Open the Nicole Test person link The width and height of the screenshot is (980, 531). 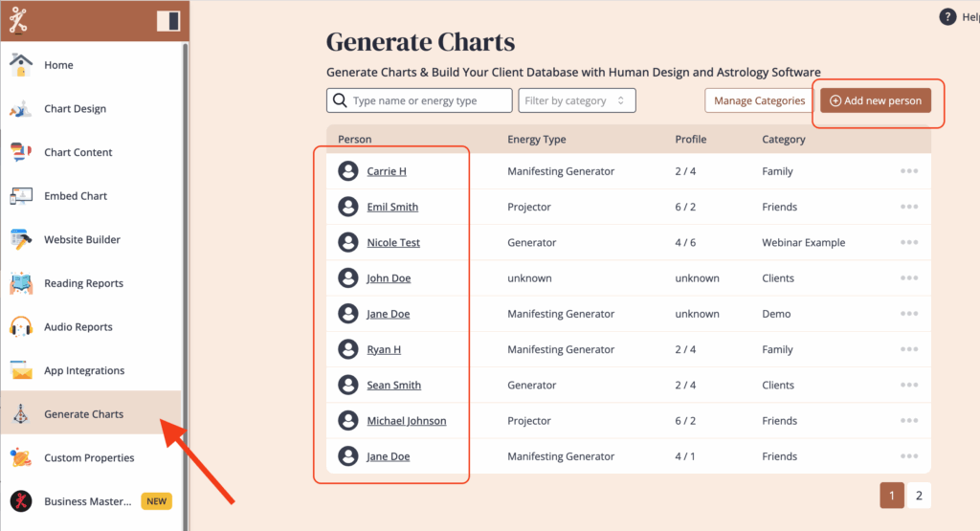pyautogui.click(x=393, y=243)
